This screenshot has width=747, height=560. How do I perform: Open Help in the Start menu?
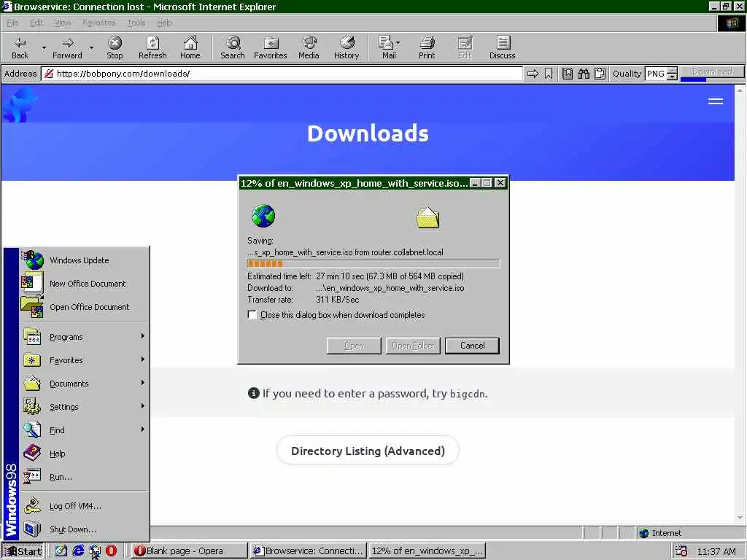[x=84, y=454]
